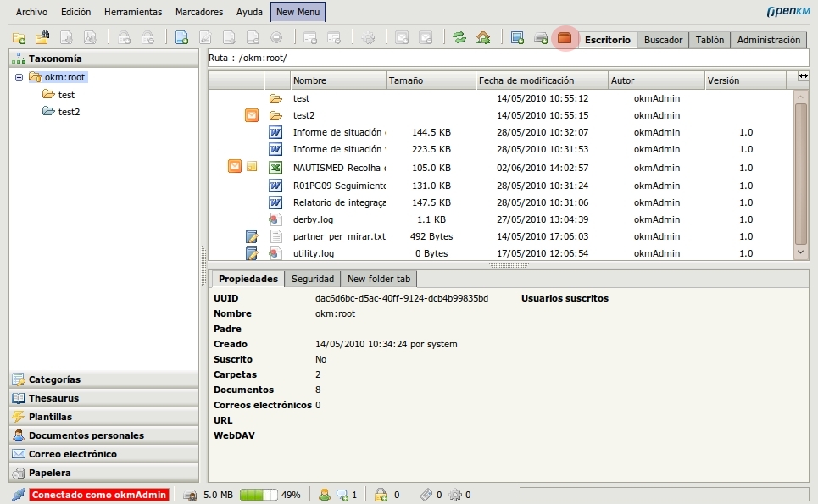Open the Ayuda menu
Screen dimensions: 818x504
click(x=249, y=12)
